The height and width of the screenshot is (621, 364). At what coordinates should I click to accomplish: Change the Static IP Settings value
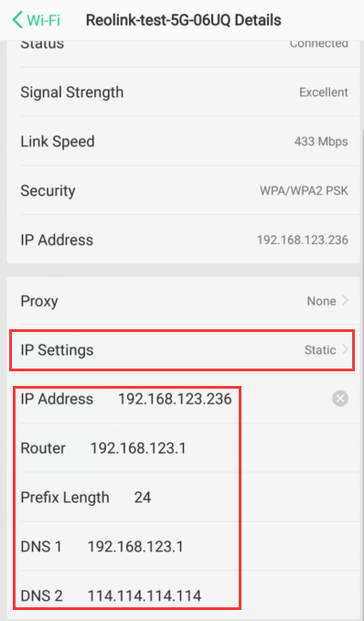(x=320, y=350)
